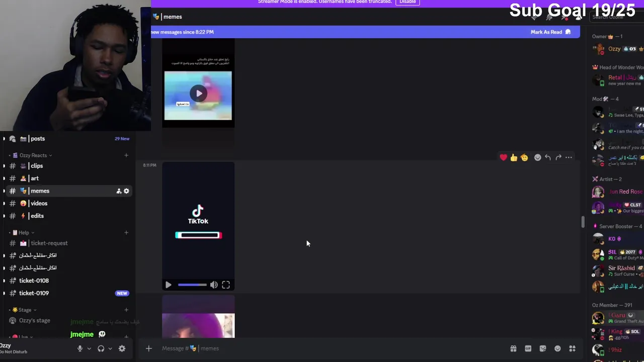Add channel to Help category
644x362 pixels.
pos(126,233)
